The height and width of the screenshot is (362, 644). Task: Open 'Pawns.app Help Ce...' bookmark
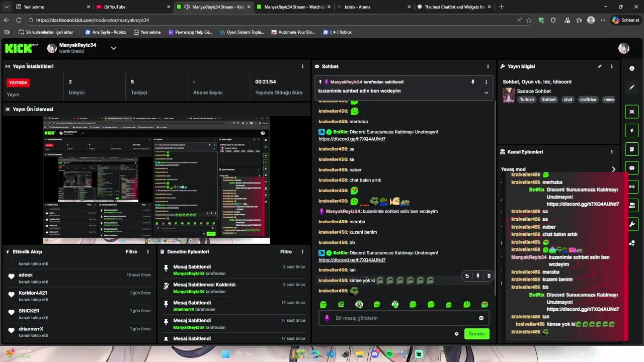coord(190,32)
